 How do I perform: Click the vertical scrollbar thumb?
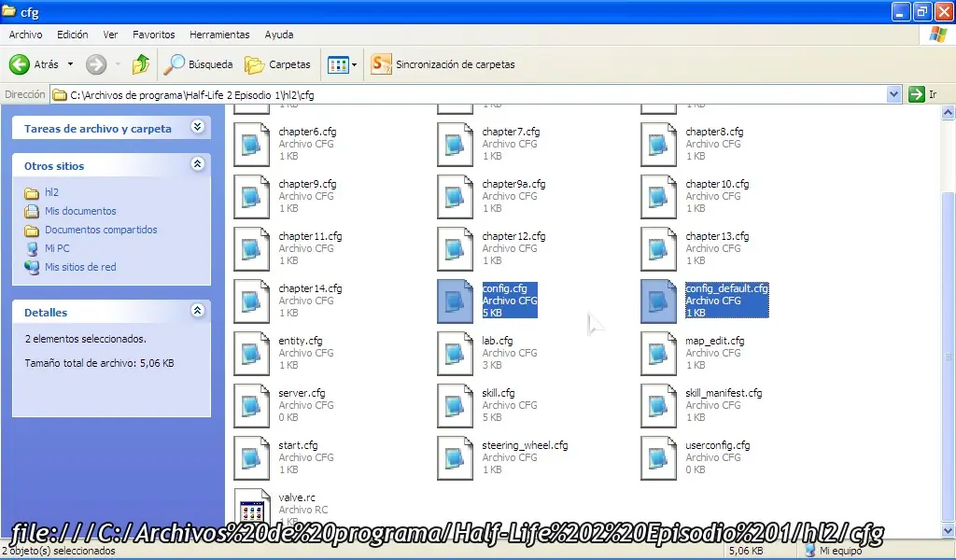[x=948, y=356]
